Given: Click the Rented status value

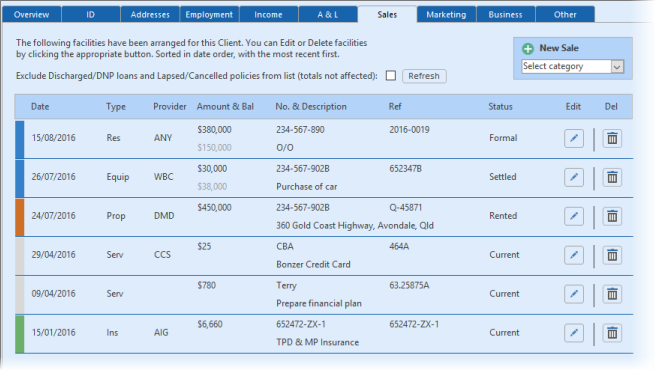Looking at the screenshot, I should [x=503, y=216].
